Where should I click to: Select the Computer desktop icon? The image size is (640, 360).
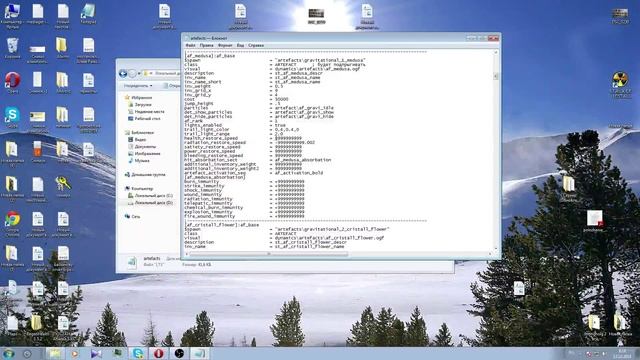[12, 16]
